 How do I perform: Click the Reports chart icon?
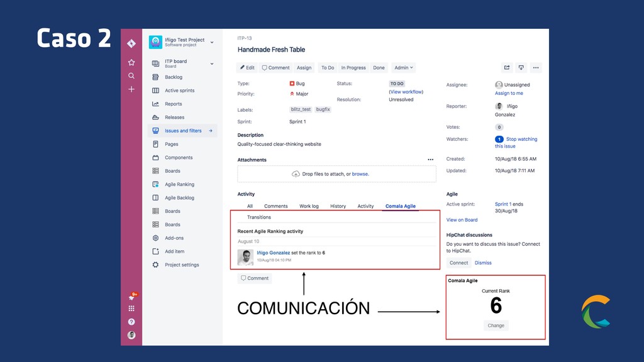(155, 104)
